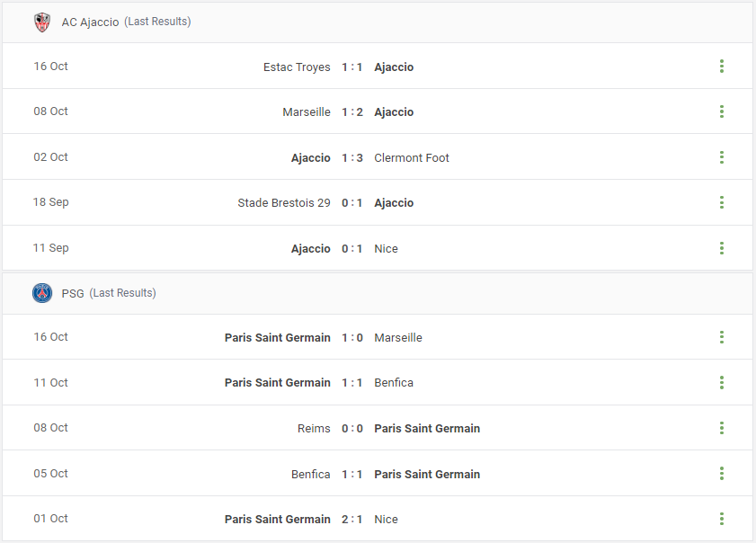Open the Clermont Foot team name
This screenshot has width=756, height=543.
point(412,157)
